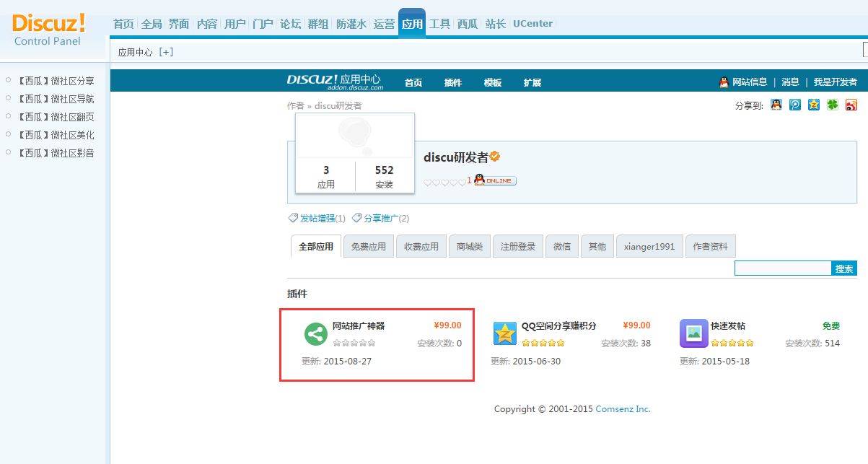Open the 首页 menu in the top navigation
This screenshot has height=464, width=868.
123,24
